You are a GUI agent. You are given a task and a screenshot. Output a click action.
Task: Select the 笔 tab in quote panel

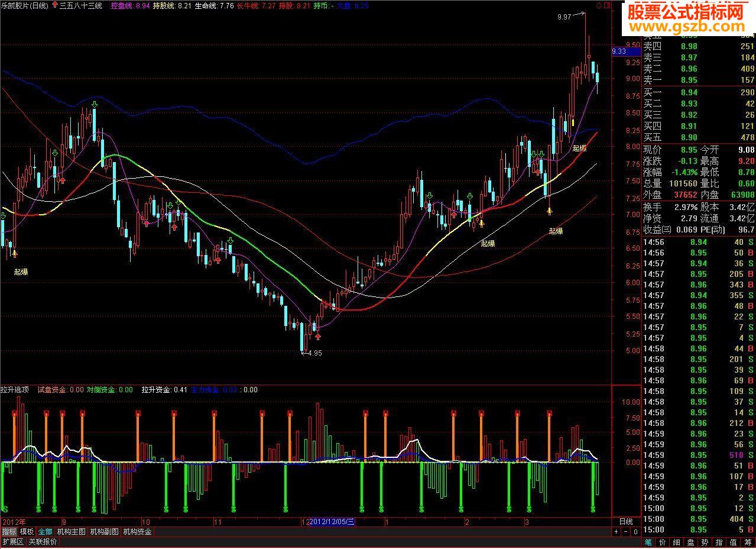click(x=648, y=542)
